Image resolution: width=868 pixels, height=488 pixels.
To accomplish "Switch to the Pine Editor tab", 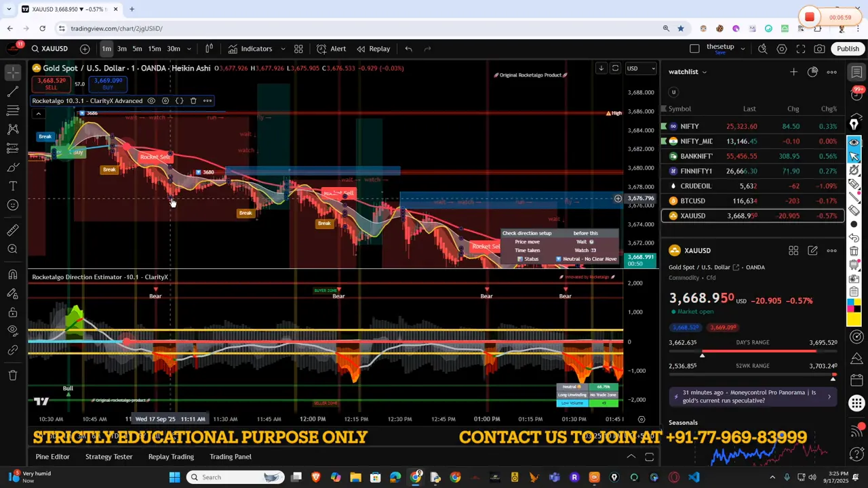I will pyautogui.click(x=52, y=457).
